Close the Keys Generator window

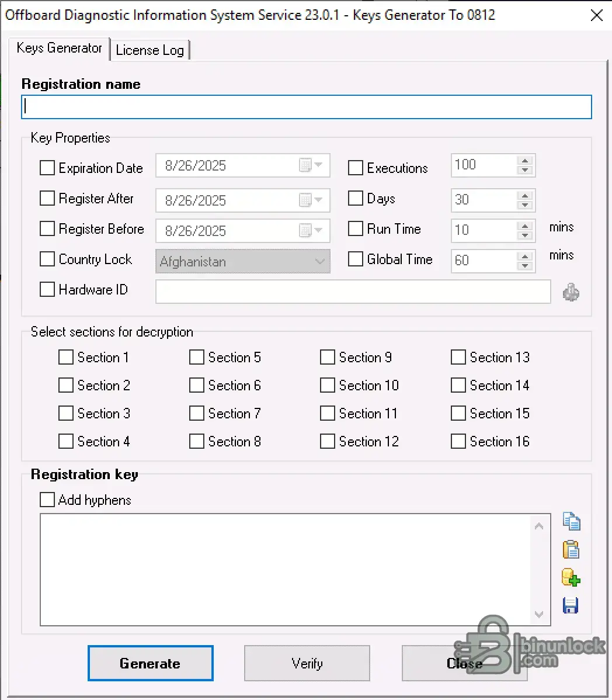(596, 15)
